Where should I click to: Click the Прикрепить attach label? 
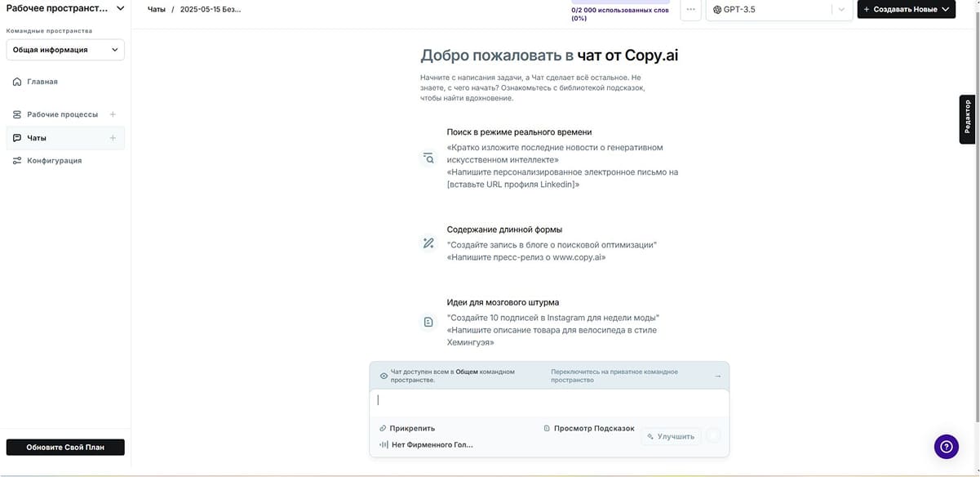(x=412, y=428)
